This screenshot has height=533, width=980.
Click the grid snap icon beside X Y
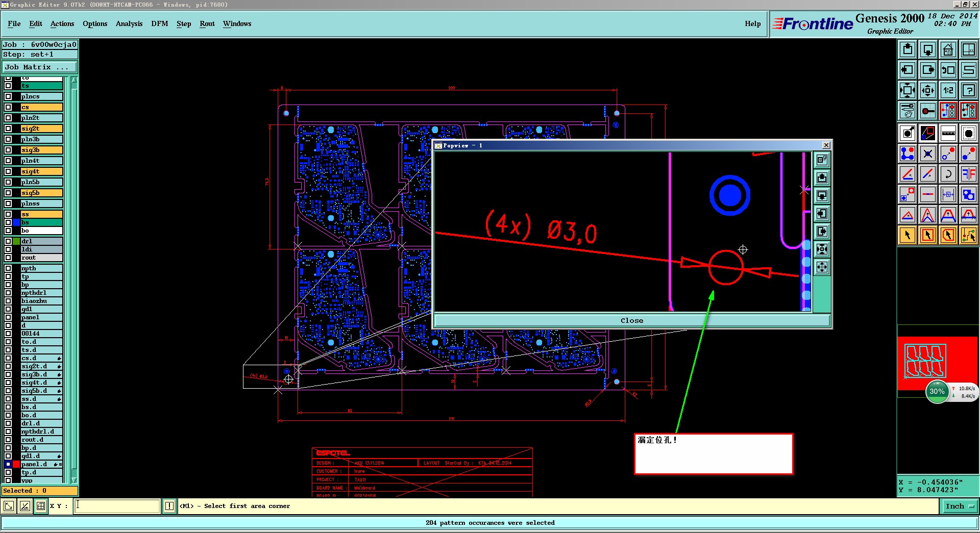(41, 506)
